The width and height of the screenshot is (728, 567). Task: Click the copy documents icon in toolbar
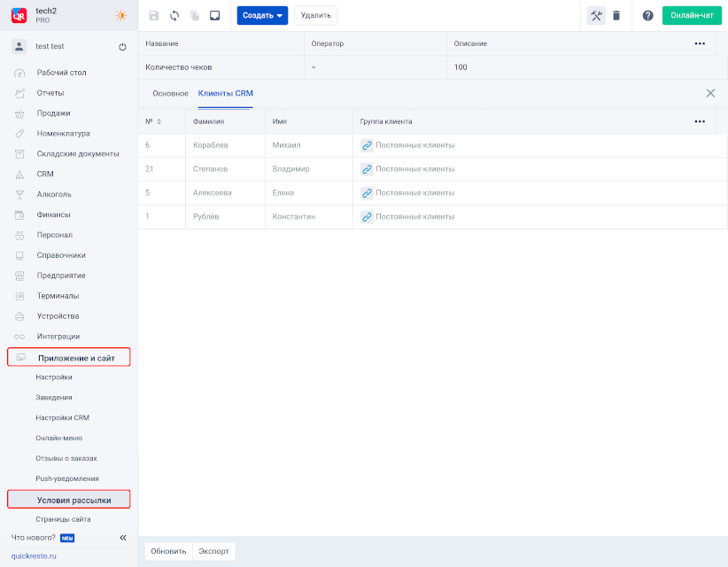[x=195, y=16]
